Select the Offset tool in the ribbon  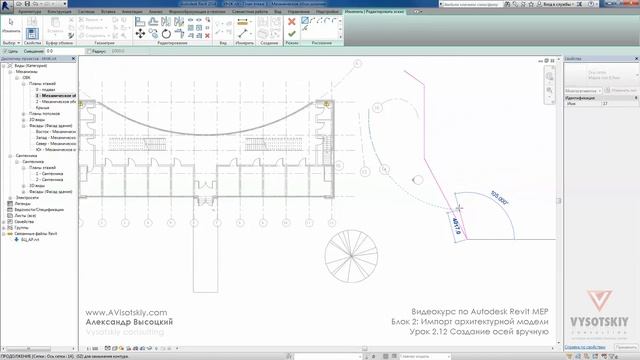pos(153,21)
